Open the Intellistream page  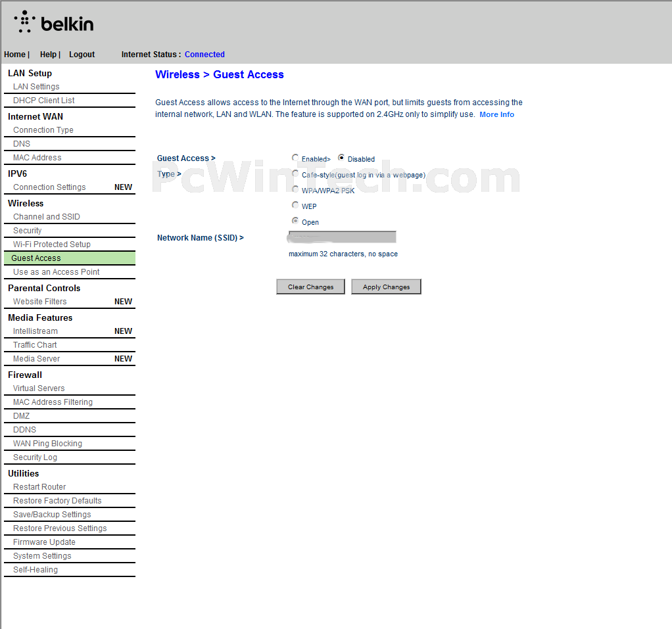pyautogui.click(x=35, y=331)
